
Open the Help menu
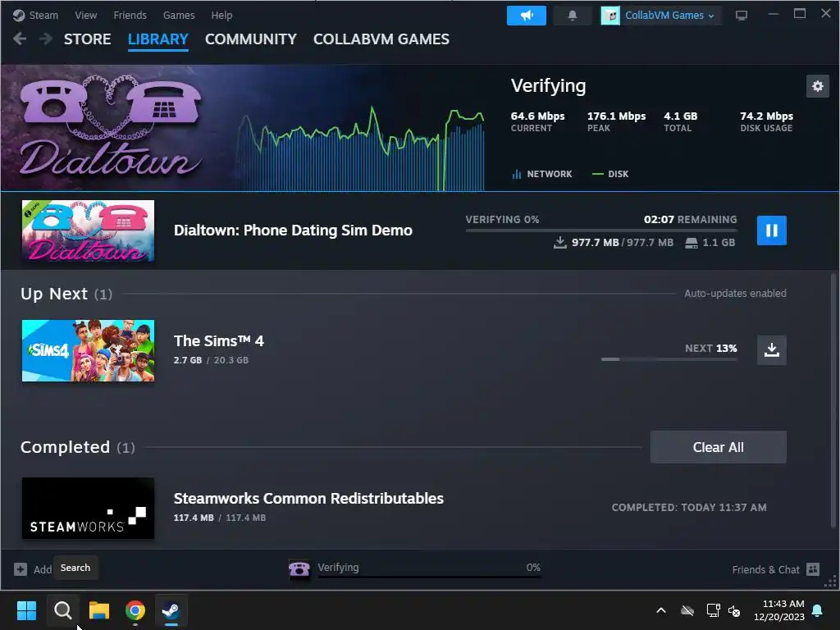221,15
